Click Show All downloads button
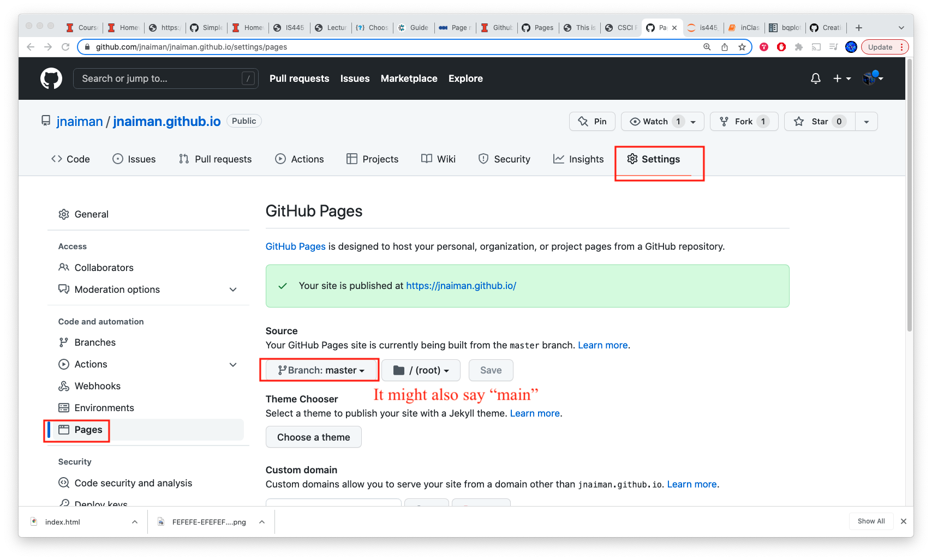The height and width of the screenshot is (560, 932). (871, 521)
